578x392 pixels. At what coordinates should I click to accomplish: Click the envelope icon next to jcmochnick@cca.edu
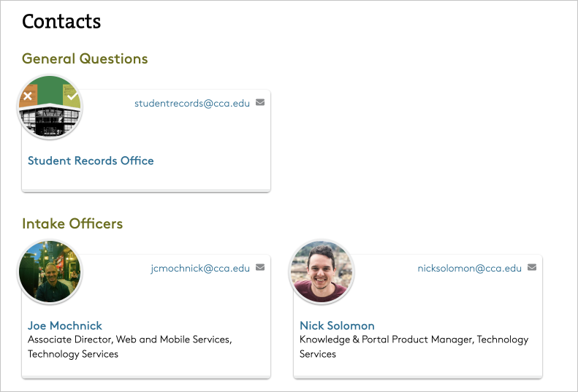pos(260,268)
